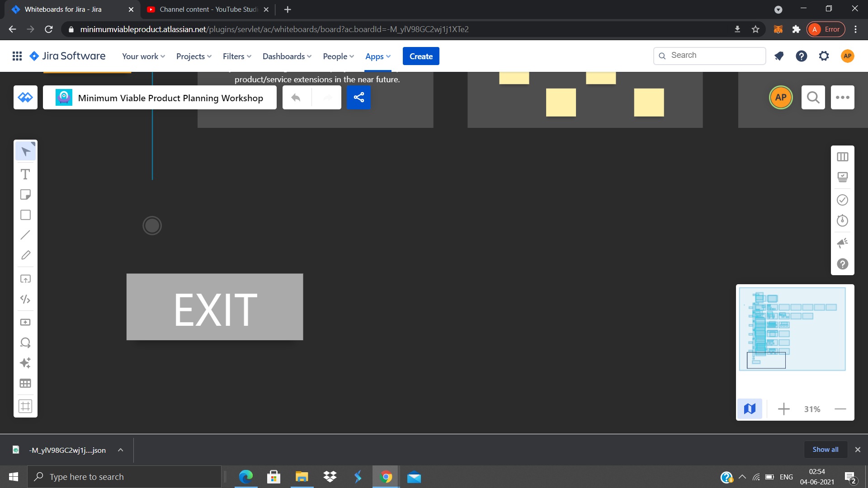Open the Timer panel on right
This screenshot has width=868, height=488.
pyautogui.click(x=842, y=221)
